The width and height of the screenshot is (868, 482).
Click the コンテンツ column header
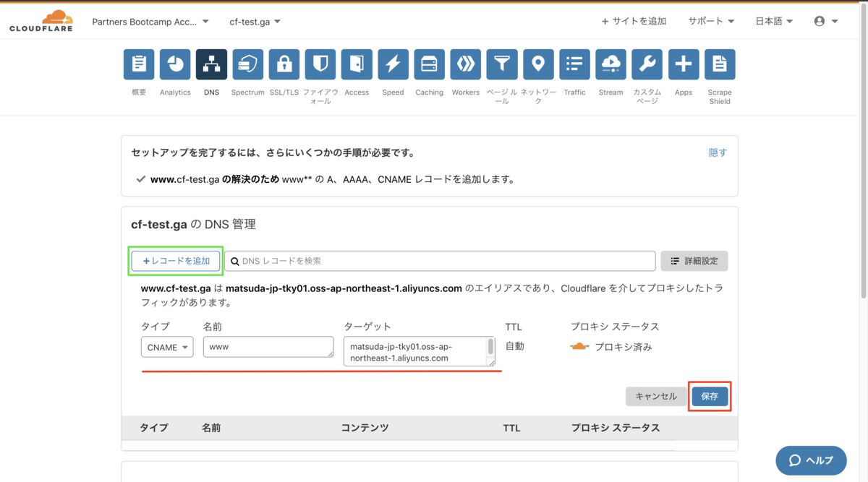(365, 428)
